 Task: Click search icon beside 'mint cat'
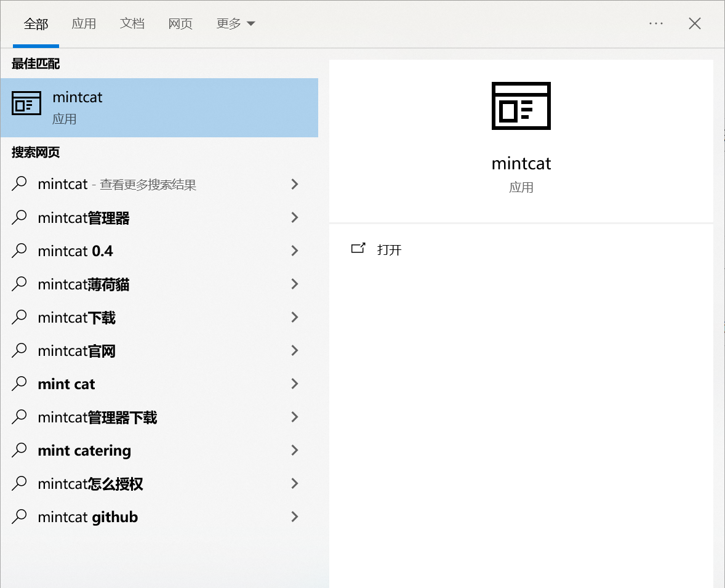(x=20, y=384)
